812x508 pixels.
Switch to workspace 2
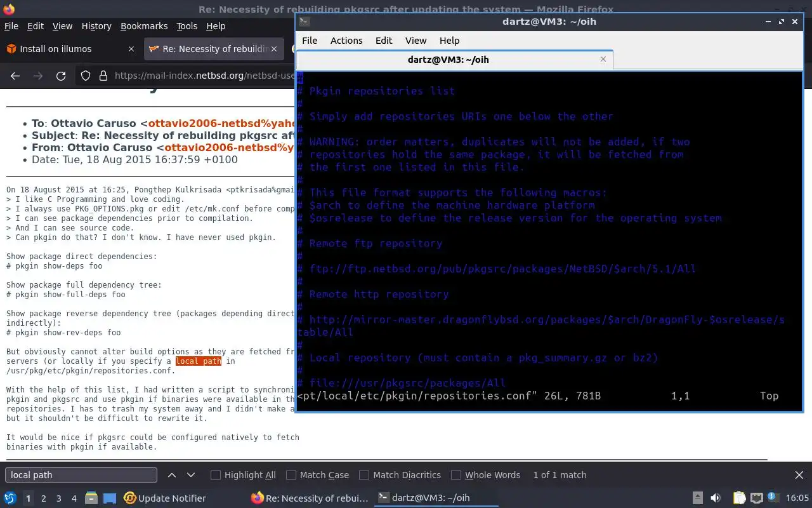click(44, 498)
